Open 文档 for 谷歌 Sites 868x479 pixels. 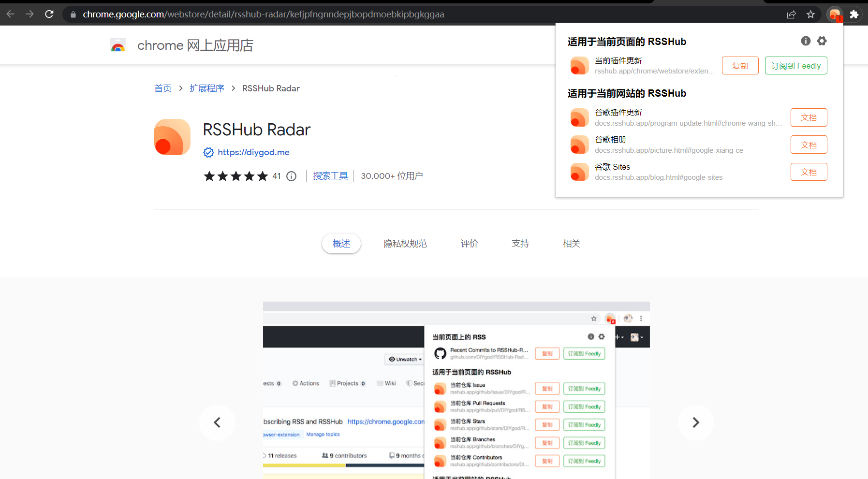point(809,172)
